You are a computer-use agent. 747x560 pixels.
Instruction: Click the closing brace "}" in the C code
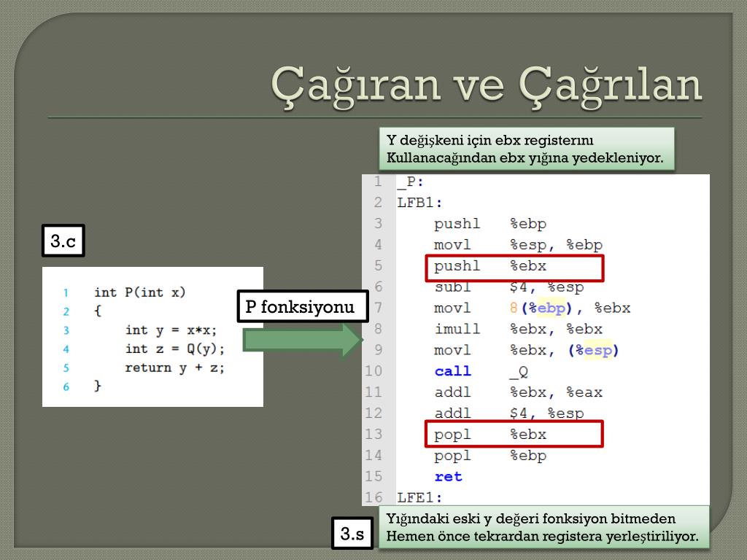[x=98, y=385]
